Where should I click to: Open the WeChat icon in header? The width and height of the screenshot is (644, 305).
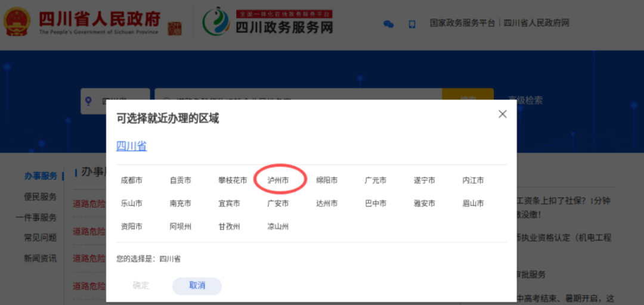tap(389, 24)
